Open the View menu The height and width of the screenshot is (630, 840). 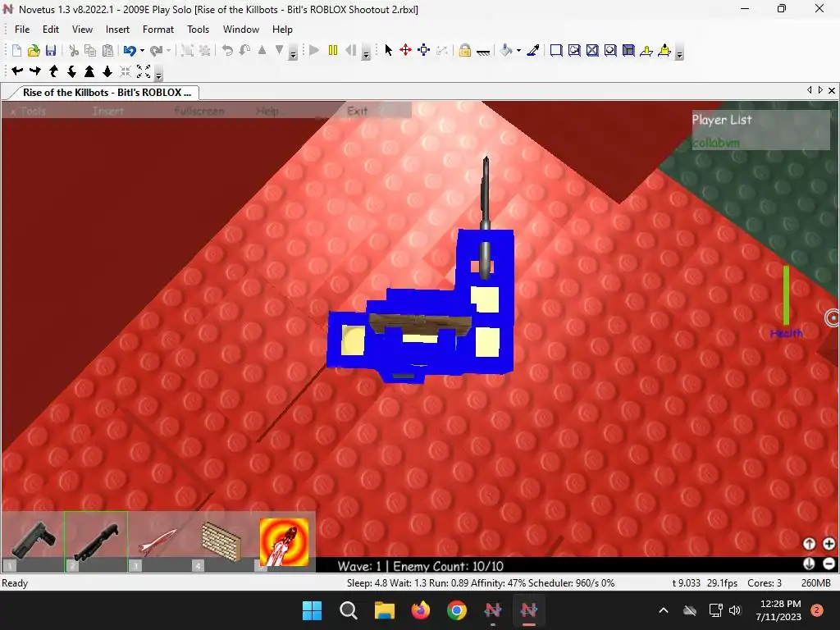(83, 30)
